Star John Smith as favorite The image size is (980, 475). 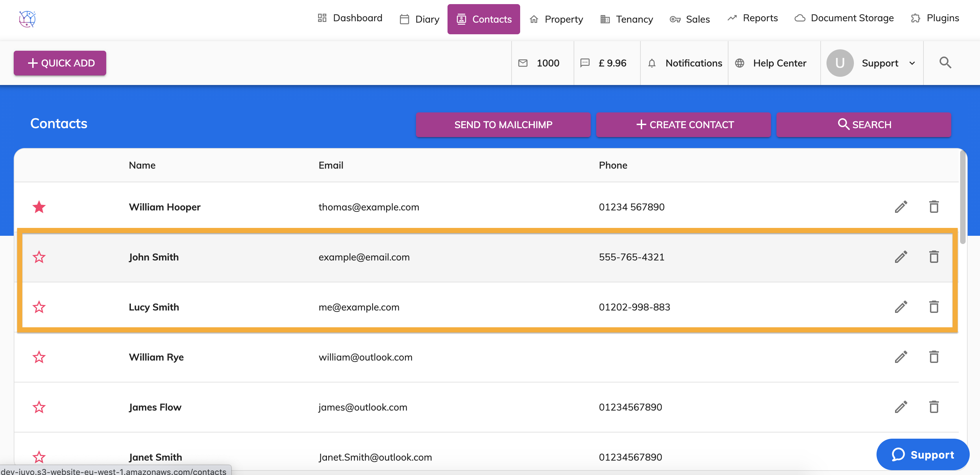[x=39, y=257]
